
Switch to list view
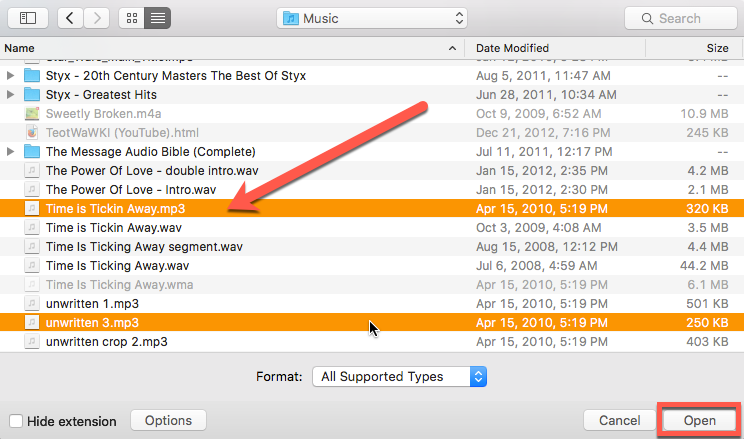[158, 18]
